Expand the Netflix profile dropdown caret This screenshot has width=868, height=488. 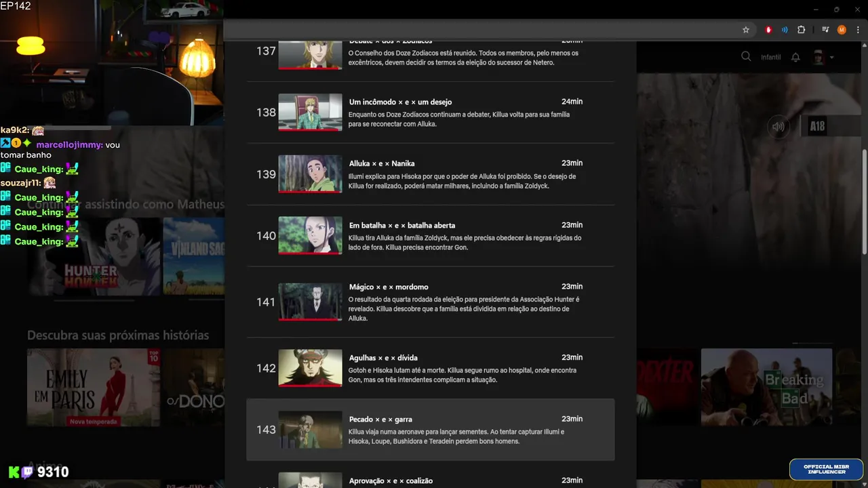(x=831, y=58)
